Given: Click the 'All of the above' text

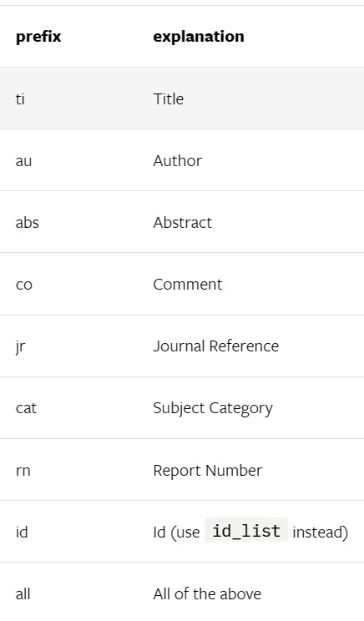Looking at the screenshot, I should coord(207,593).
